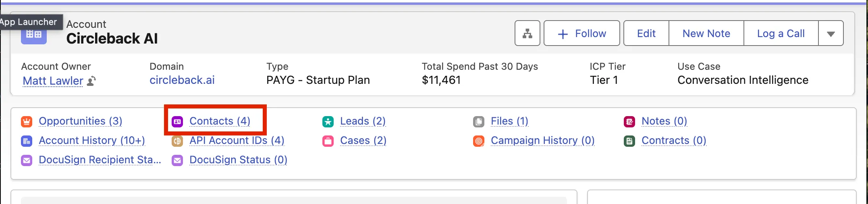Viewport: 868px width, 204px height.
Task: Open the Matt Lawler owner link
Action: (x=53, y=81)
